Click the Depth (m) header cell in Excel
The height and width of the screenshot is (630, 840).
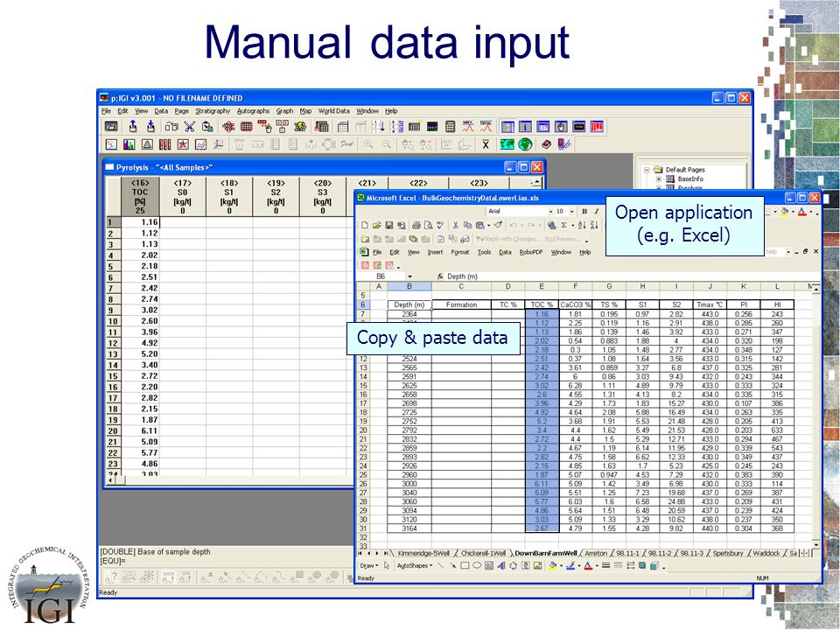[x=409, y=304]
